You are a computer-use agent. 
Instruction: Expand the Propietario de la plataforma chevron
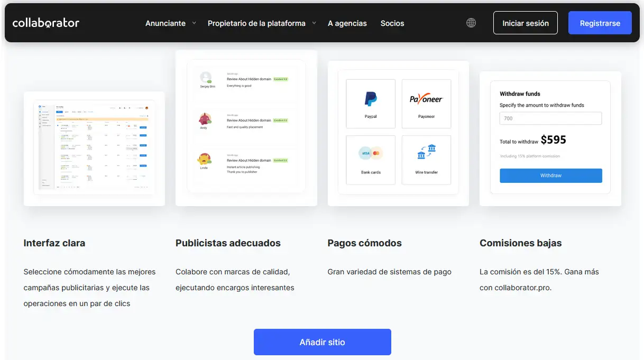click(314, 23)
